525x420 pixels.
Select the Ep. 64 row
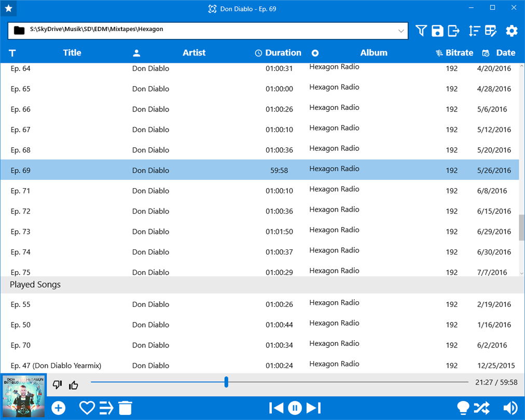click(260, 68)
